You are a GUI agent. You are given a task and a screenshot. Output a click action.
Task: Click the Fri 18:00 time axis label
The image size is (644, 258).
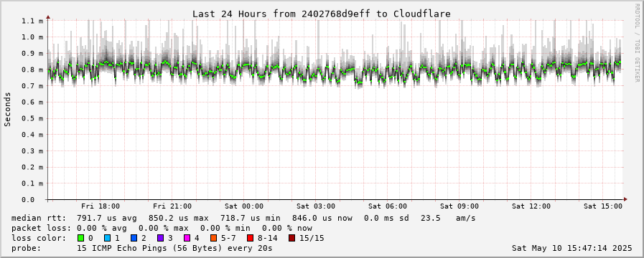[x=101, y=206]
